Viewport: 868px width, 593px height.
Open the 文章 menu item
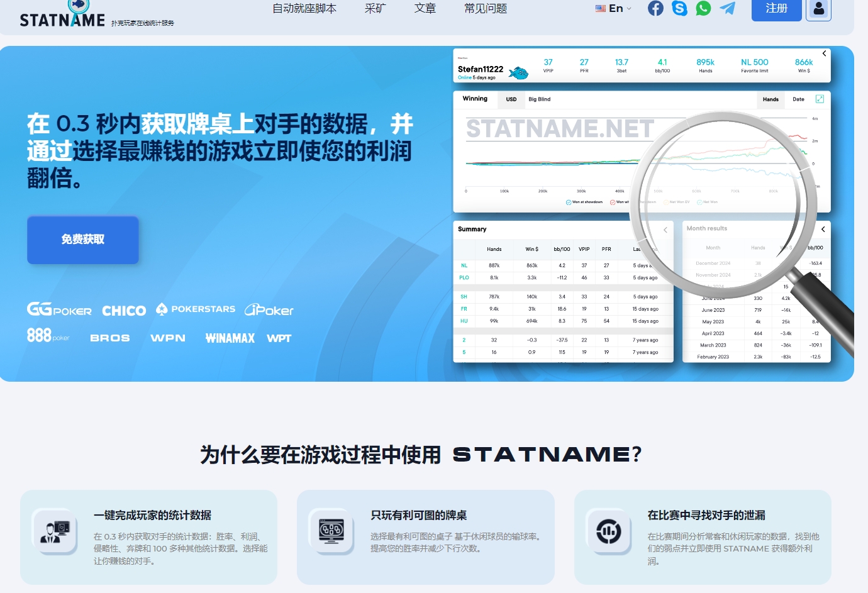click(425, 9)
